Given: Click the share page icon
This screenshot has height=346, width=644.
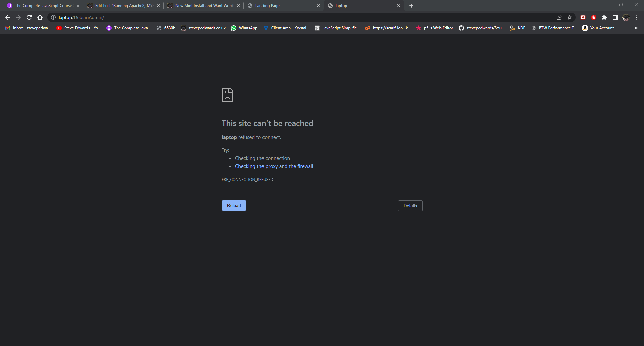Looking at the screenshot, I should click(x=559, y=17).
